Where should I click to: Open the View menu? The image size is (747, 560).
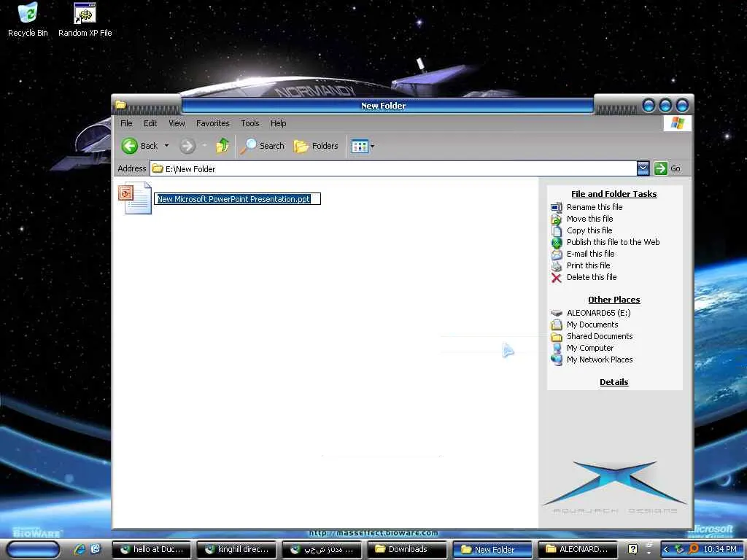[177, 123]
